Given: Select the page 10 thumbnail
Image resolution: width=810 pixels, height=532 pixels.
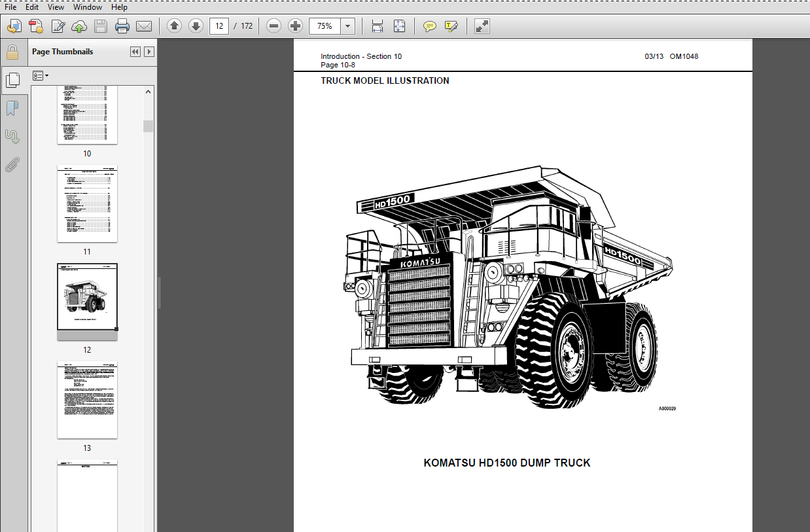Looking at the screenshot, I should coord(87,115).
